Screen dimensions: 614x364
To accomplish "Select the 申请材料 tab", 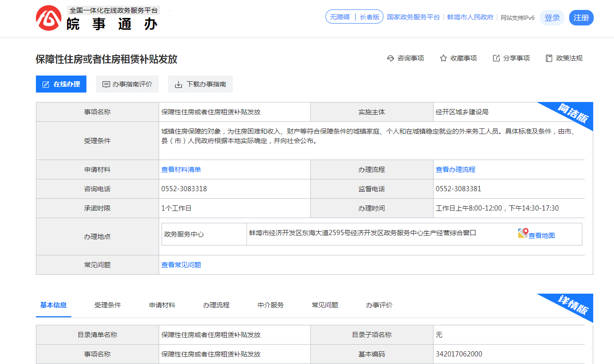I will click(162, 305).
